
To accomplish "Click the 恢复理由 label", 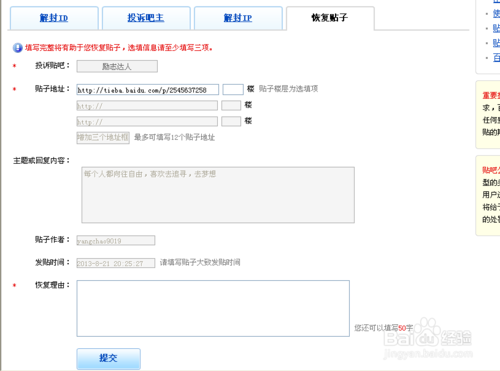I will click(53, 285).
